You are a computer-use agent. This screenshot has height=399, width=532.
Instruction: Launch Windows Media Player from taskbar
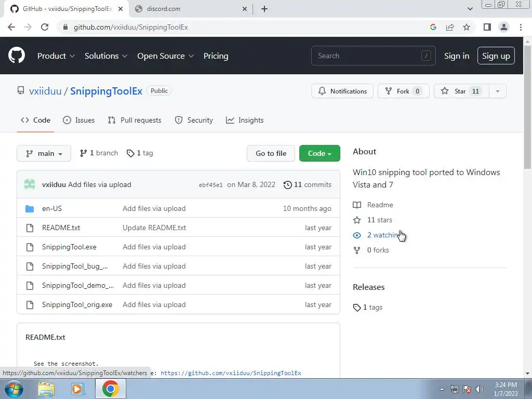click(x=78, y=389)
